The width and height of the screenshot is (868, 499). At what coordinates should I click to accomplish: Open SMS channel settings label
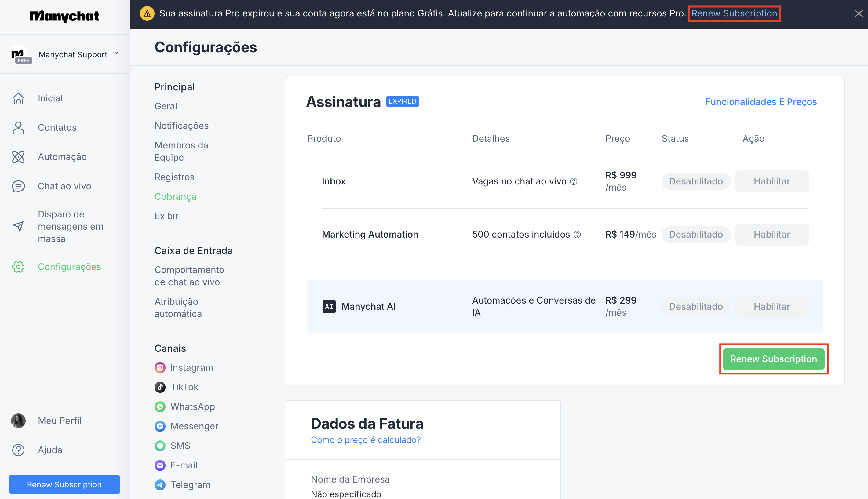(180, 446)
